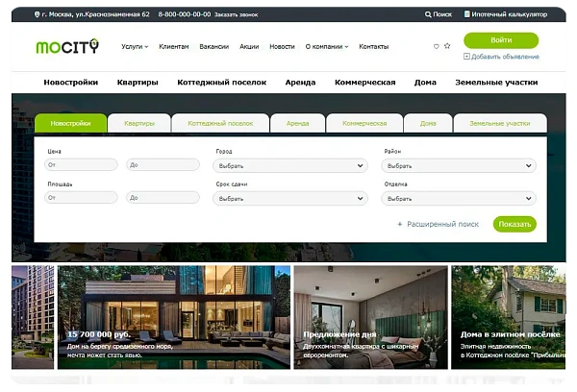The height and width of the screenshot is (392, 577).
Task: Open Дома in the bold category bar
Action: click(425, 83)
